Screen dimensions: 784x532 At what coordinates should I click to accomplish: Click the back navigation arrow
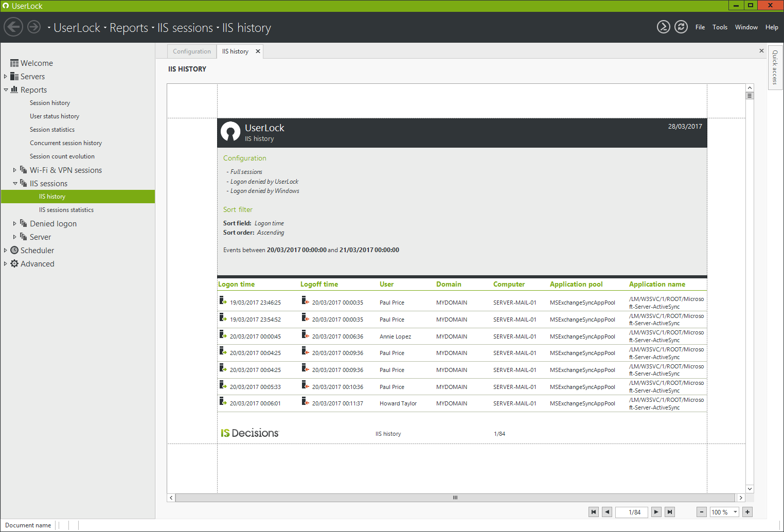(13, 27)
